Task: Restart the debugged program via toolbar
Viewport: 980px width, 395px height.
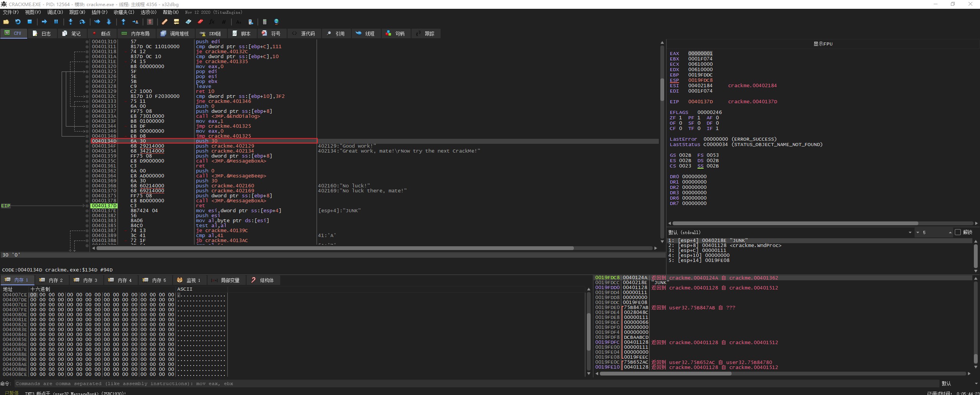Action: (18, 22)
